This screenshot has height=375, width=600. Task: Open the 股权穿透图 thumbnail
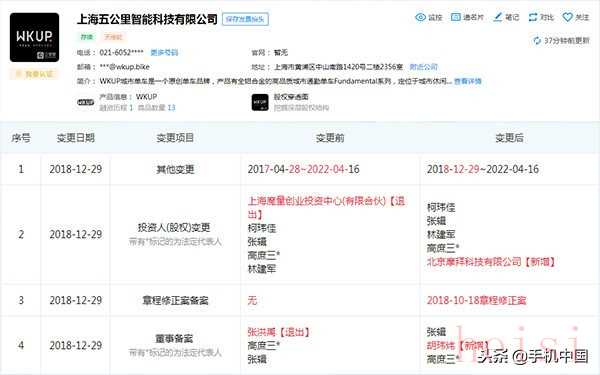pos(260,103)
